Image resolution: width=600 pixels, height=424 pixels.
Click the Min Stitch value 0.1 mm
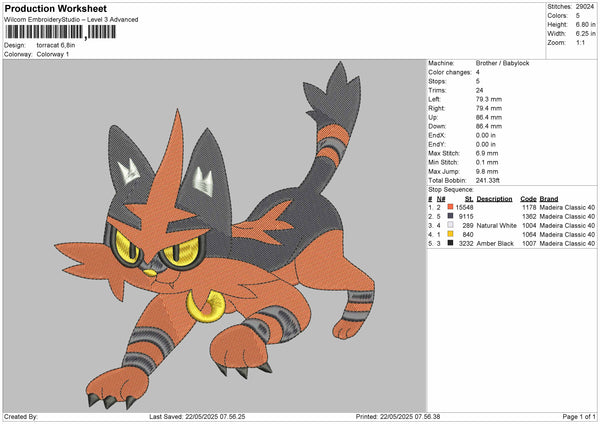[487, 163]
